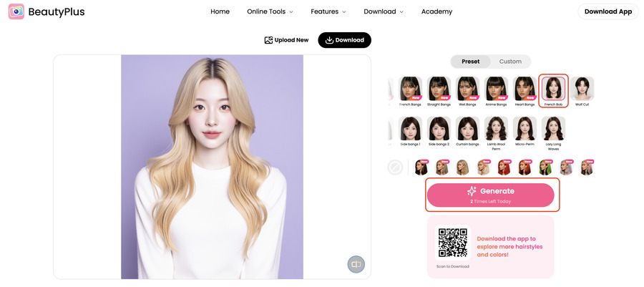Choose the Side bangs 2 hairstyle

pyautogui.click(x=439, y=132)
